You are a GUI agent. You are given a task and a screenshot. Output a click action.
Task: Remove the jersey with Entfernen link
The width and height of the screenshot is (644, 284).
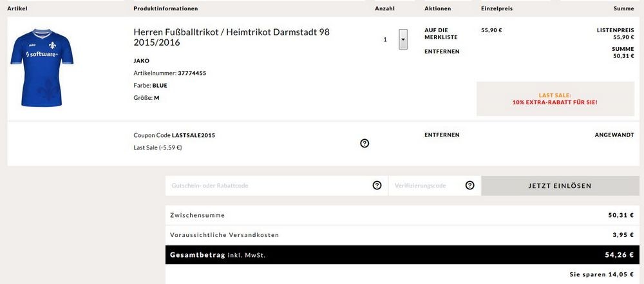[442, 52]
